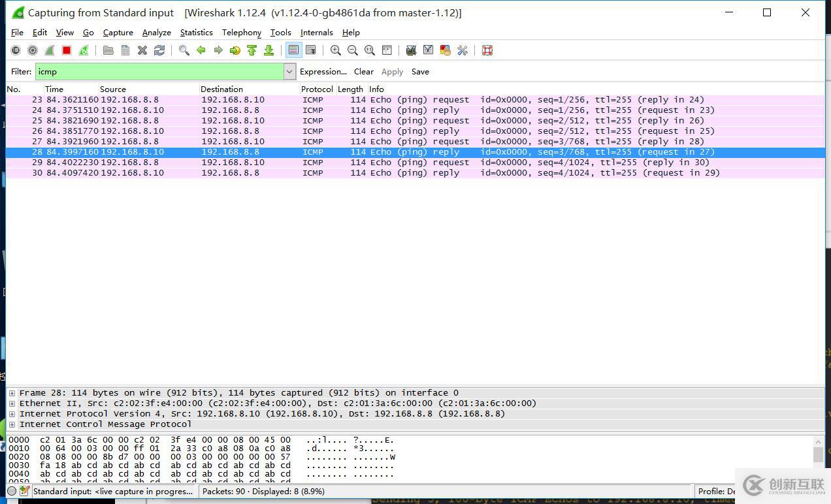Restart the current capture (green fin icon)
Viewport: 831px width, 504px height.
[x=84, y=50]
